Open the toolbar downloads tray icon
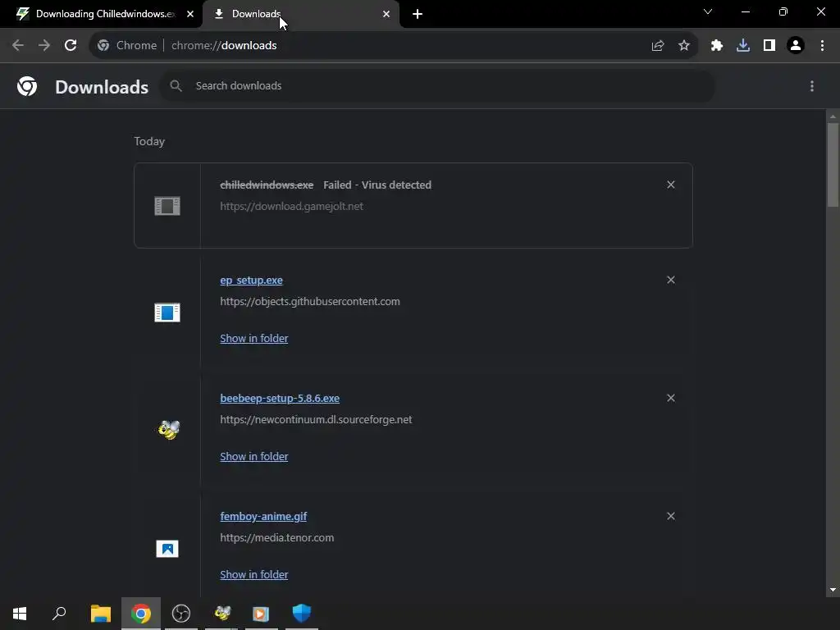This screenshot has width=840, height=630. pyautogui.click(x=743, y=46)
